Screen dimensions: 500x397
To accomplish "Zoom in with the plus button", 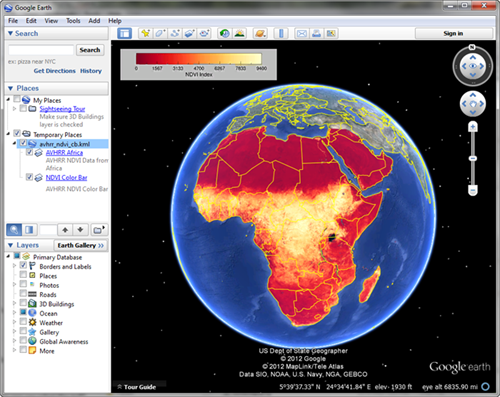I will pos(472,127).
